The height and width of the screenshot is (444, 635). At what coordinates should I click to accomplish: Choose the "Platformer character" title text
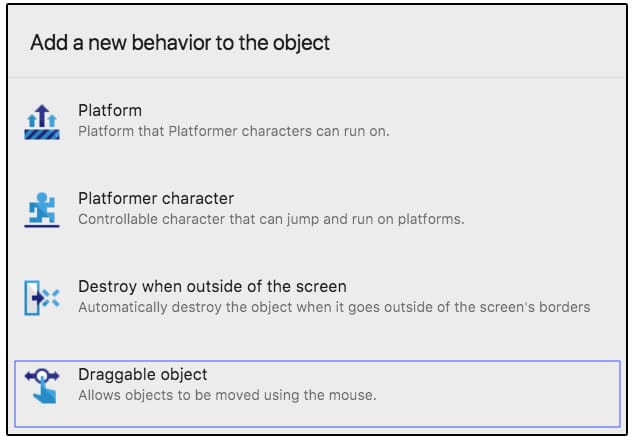(156, 199)
